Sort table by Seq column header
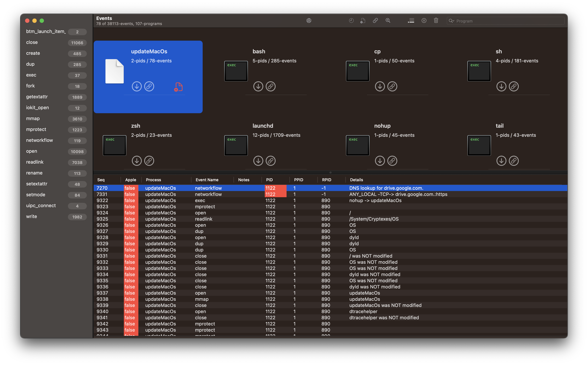The height and width of the screenshot is (365, 588). (101, 180)
